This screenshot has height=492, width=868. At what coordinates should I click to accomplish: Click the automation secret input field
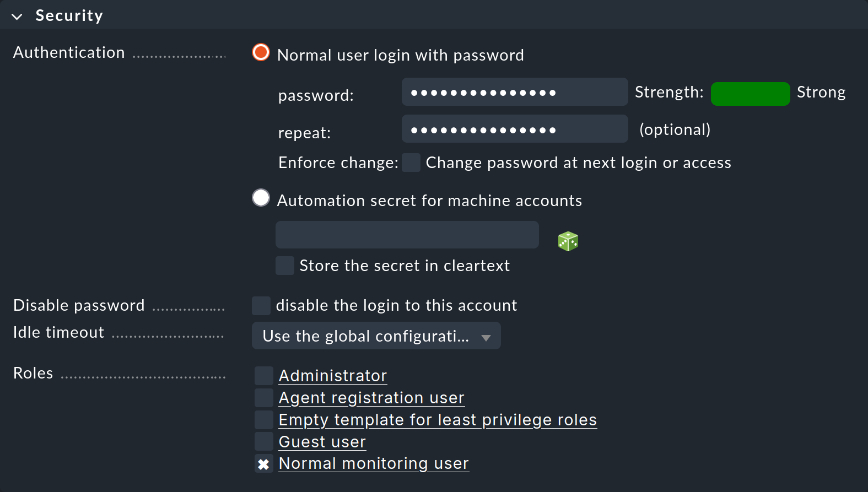[x=407, y=234]
